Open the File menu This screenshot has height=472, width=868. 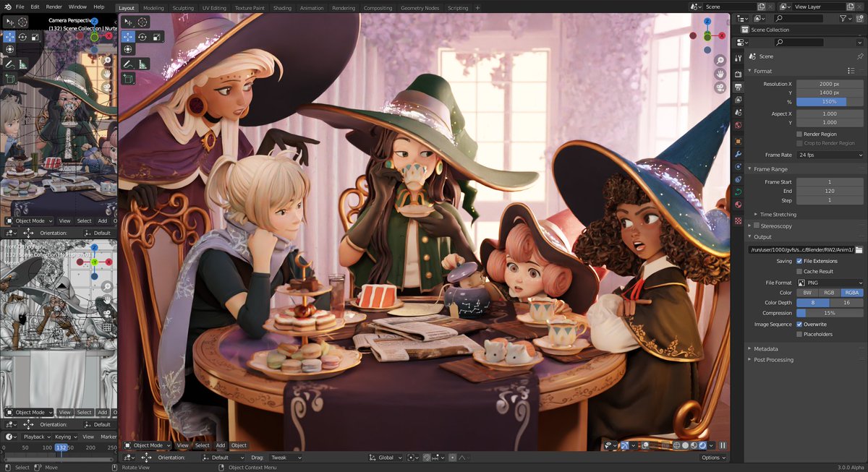(20, 7)
